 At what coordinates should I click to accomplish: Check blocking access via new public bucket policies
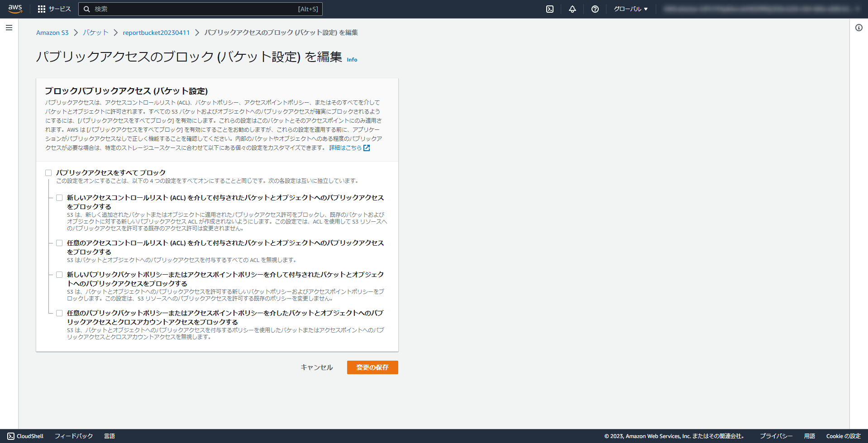click(59, 274)
